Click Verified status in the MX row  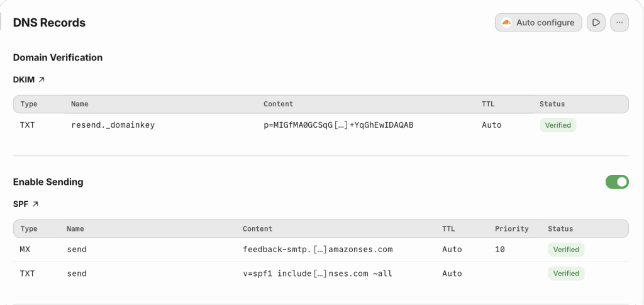tap(566, 250)
